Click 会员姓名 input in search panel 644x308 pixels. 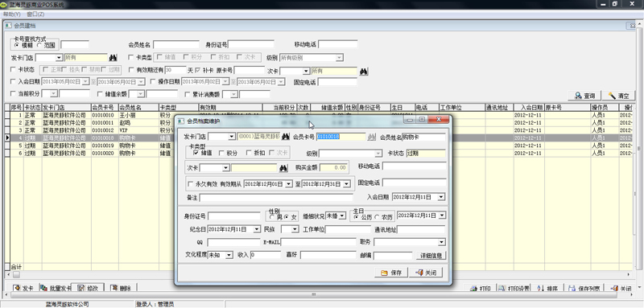click(176, 44)
